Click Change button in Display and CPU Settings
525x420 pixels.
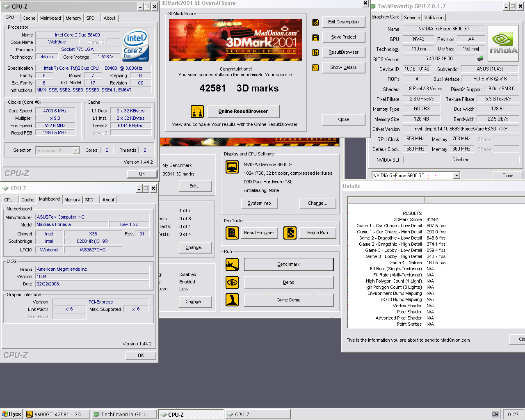(x=318, y=203)
